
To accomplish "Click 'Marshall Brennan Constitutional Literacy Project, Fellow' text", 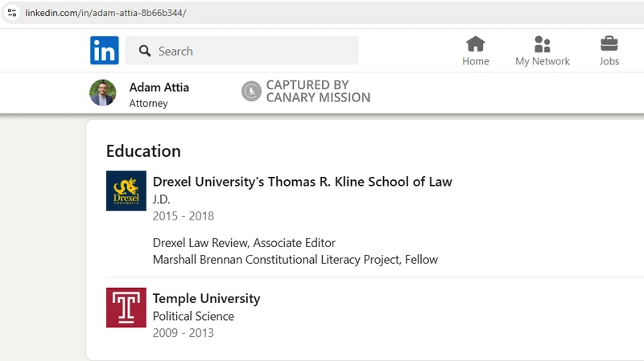I will coord(295,259).
